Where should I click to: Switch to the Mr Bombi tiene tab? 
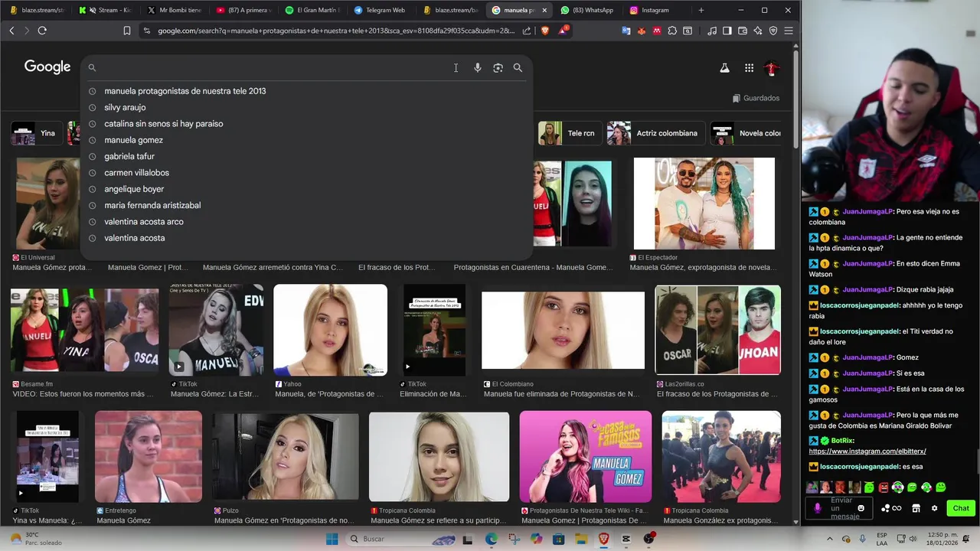[175, 10]
